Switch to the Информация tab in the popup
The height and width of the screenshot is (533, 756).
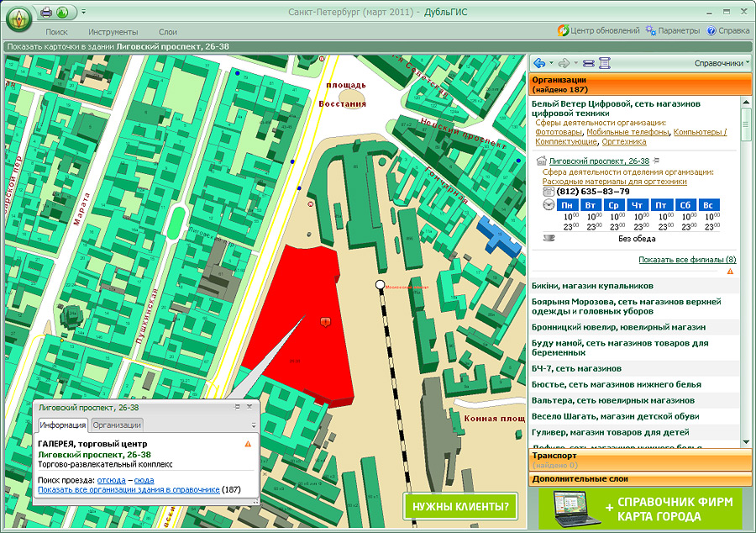[63, 425]
